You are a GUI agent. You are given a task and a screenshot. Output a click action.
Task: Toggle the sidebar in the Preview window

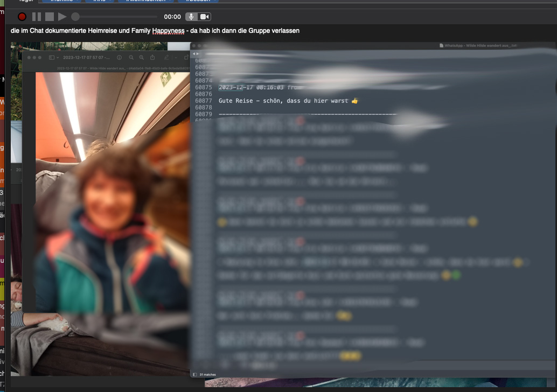[x=52, y=58]
